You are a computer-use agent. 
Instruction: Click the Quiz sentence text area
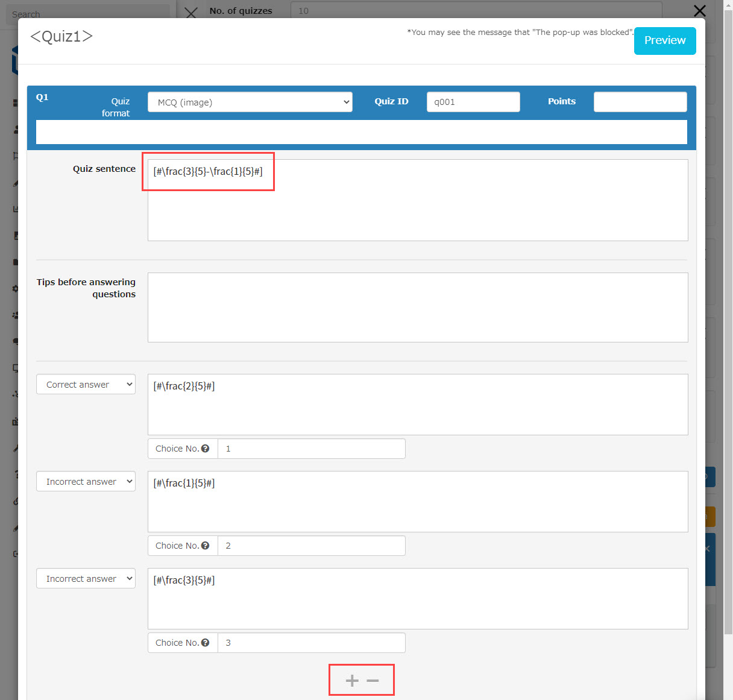[417, 205]
